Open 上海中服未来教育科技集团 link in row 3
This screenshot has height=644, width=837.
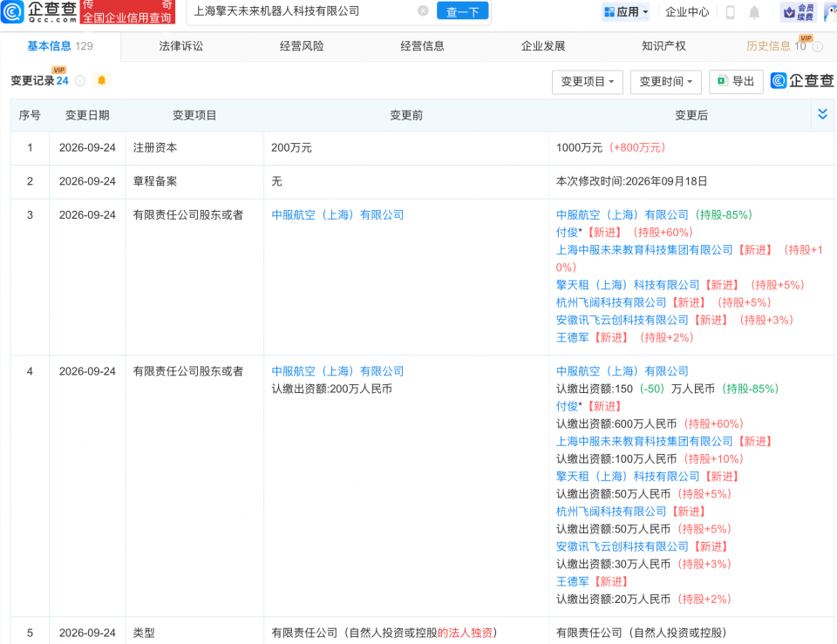coord(644,250)
